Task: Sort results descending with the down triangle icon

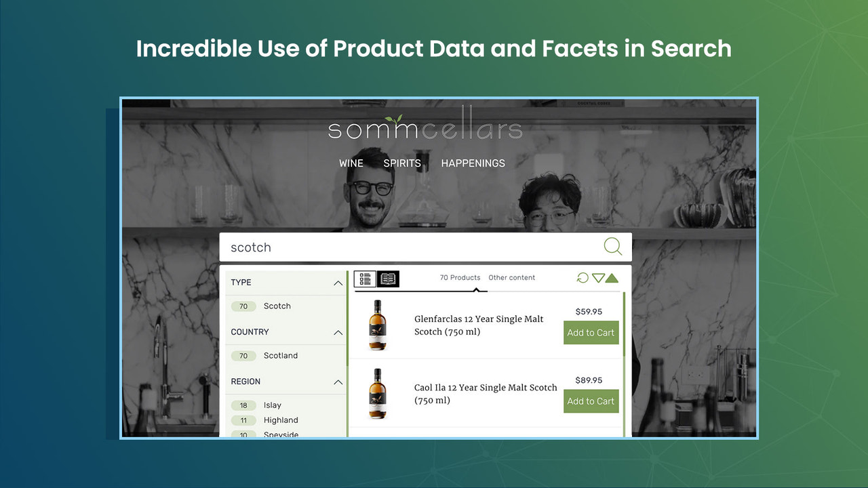Action: pyautogui.click(x=598, y=278)
